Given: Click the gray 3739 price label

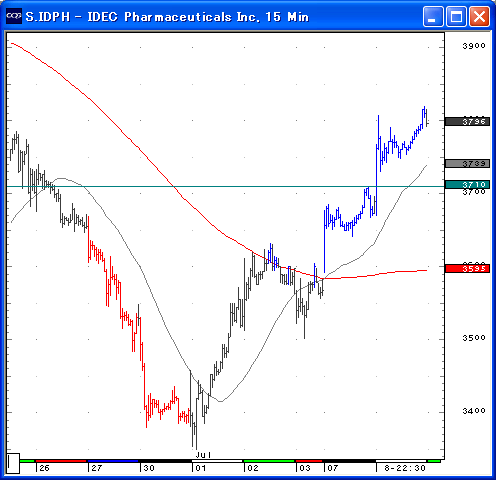Looking at the screenshot, I should pos(467,163).
